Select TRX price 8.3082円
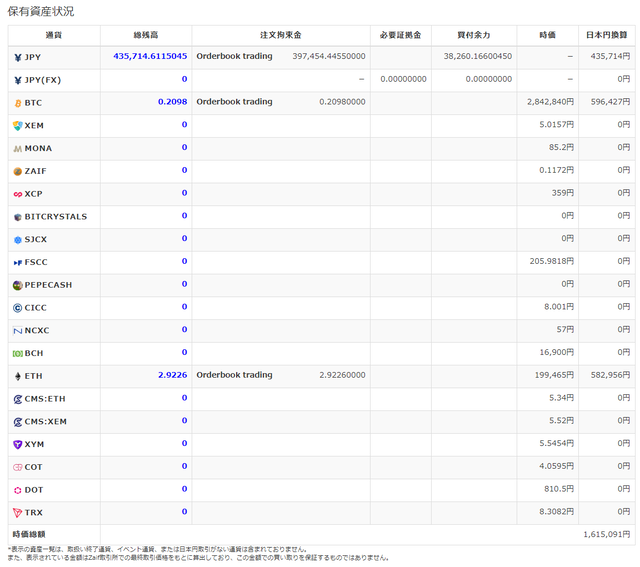This screenshot has width=640, height=567. point(557,511)
